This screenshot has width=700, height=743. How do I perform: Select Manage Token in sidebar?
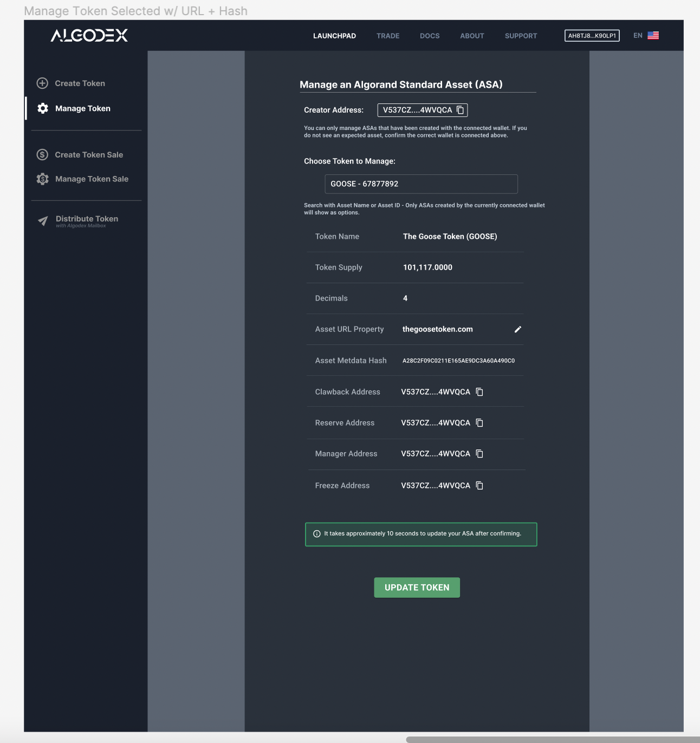click(x=83, y=108)
